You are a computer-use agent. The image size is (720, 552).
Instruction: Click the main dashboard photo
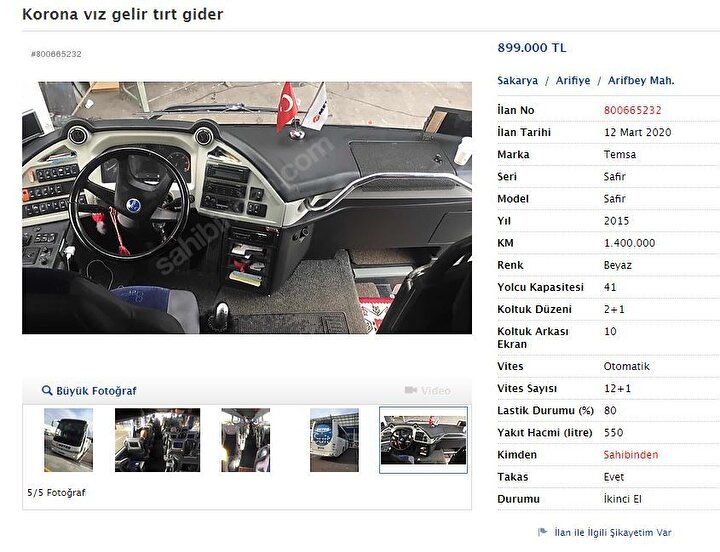pyautogui.click(x=247, y=208)
